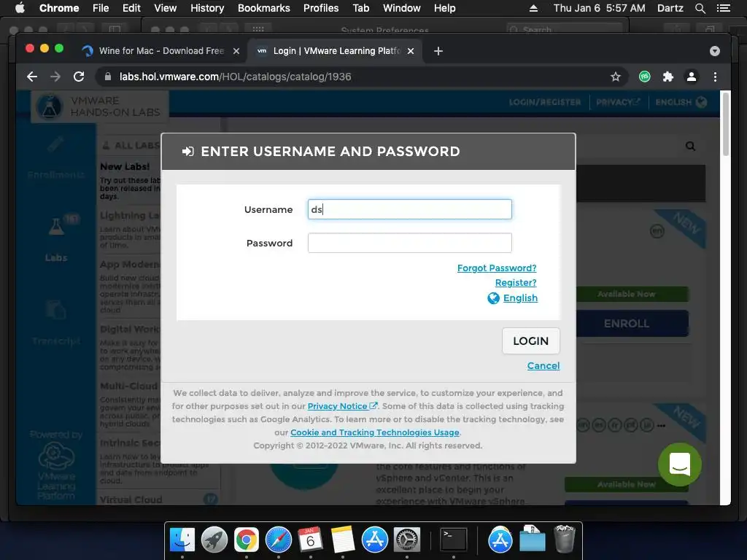Screen dimensions: 747x560
Task: Open Calendar from the Dock
Action: point(311,540)
